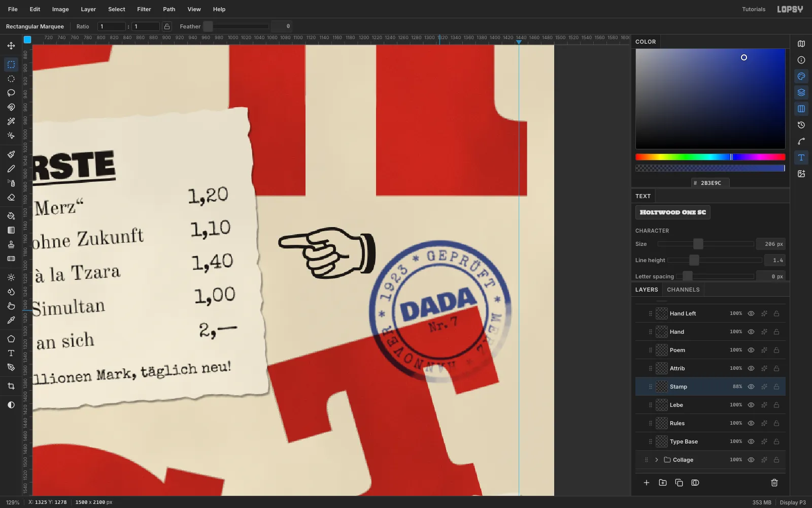812x508 pixels.
Task: Click the hue slider bar
Action: (710, 157)
